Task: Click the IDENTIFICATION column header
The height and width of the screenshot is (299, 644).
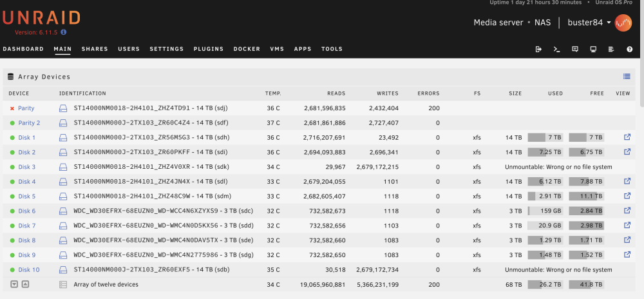Action: tap(82, 93)
